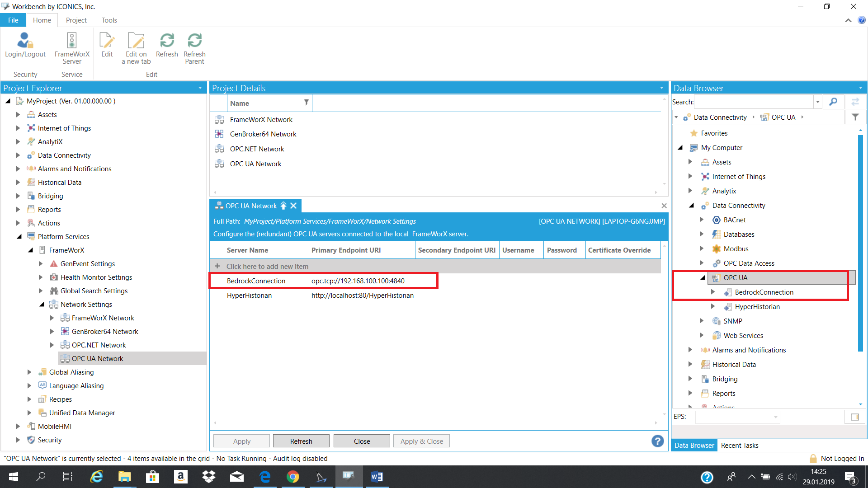
Task: Sort by Primary Endpoint URI column header
Action: coord(362,250)
